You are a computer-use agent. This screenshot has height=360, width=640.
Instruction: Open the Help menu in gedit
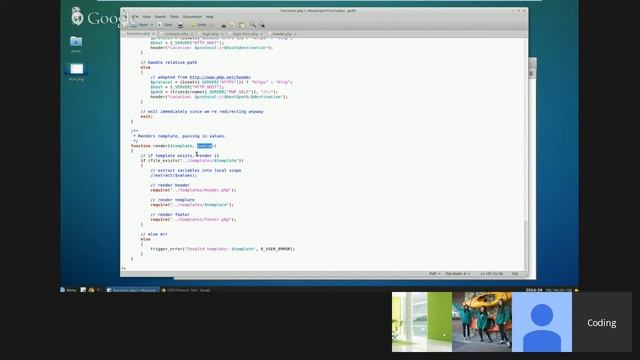(x=210, y=17)
